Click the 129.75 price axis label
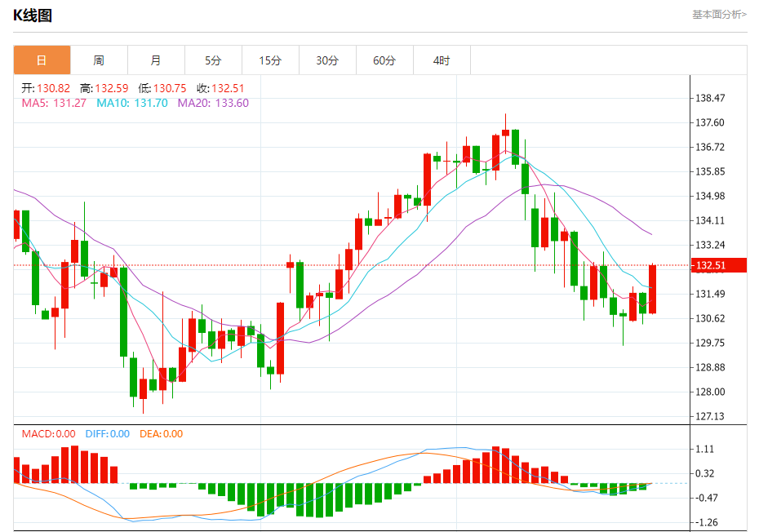Viewport: 759px width, 532px height. 710,343
